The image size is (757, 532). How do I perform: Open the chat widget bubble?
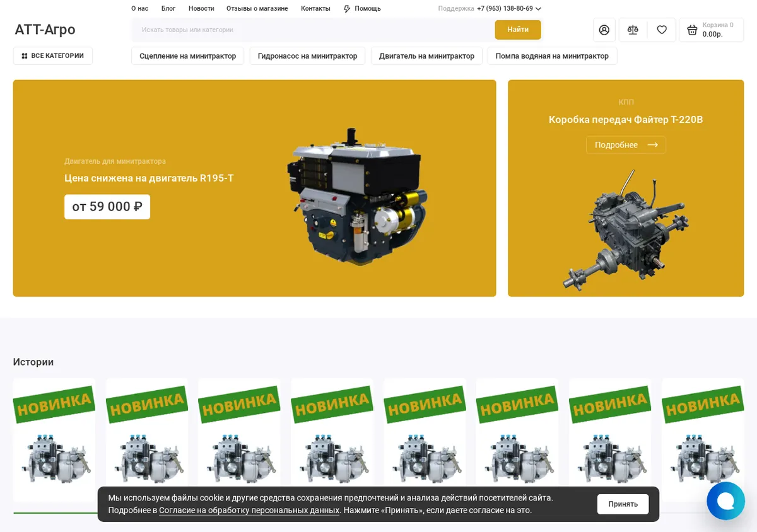(726, 501)
